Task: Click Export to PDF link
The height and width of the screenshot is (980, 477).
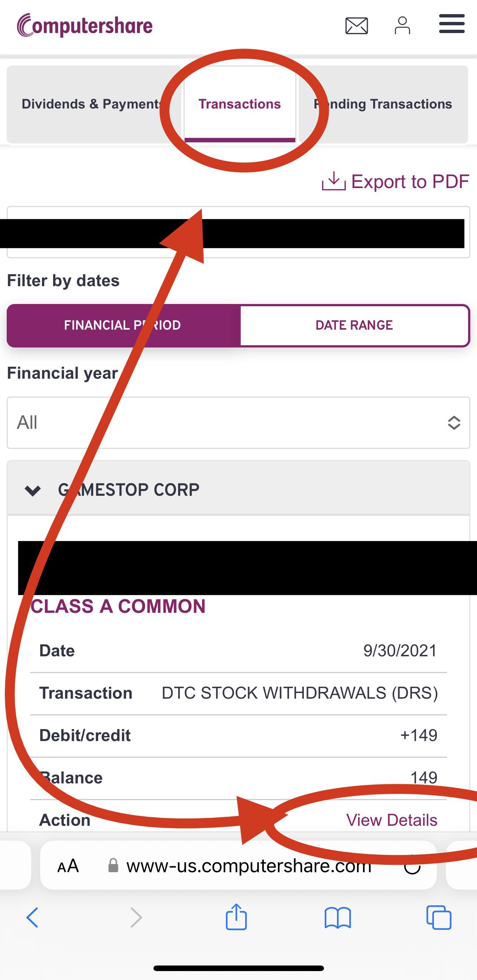Action: tap(396, 181)
